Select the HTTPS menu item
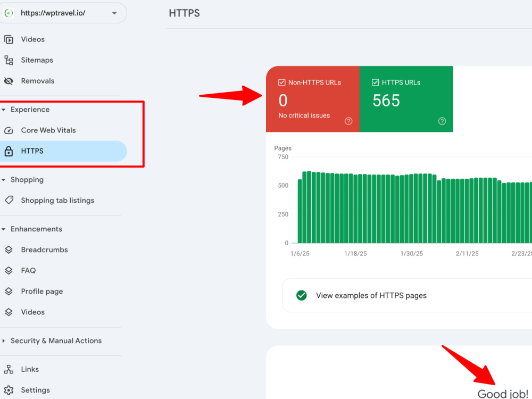This screenshot has width=532, height=399. [63, 151]
